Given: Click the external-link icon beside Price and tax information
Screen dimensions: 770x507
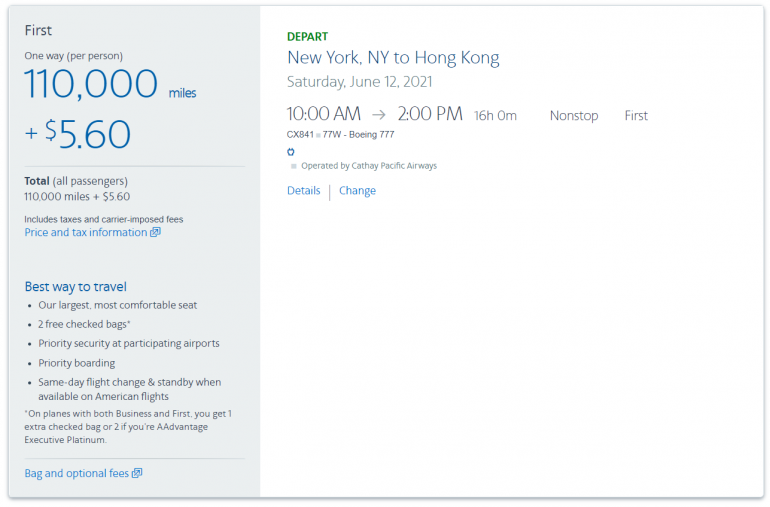Looking at the screenshot, I should (155, 233).
